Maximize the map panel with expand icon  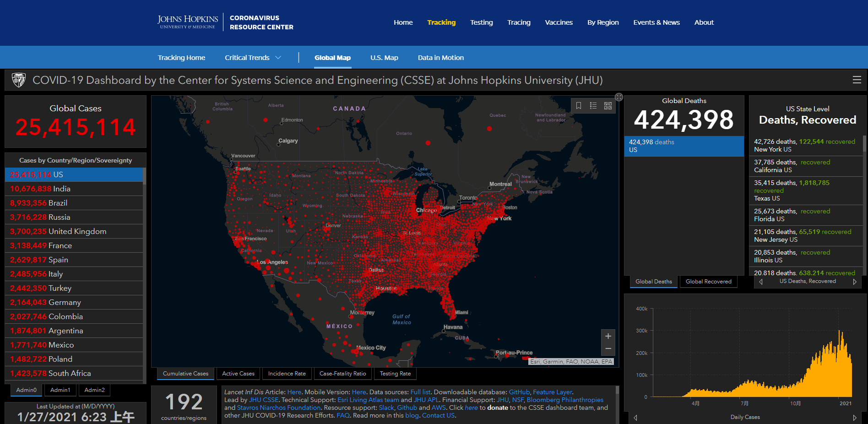(x=619, y=97)
